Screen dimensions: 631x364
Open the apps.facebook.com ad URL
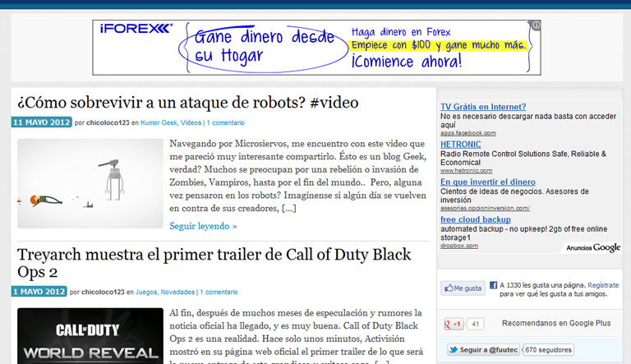click(x=468, y=133)
